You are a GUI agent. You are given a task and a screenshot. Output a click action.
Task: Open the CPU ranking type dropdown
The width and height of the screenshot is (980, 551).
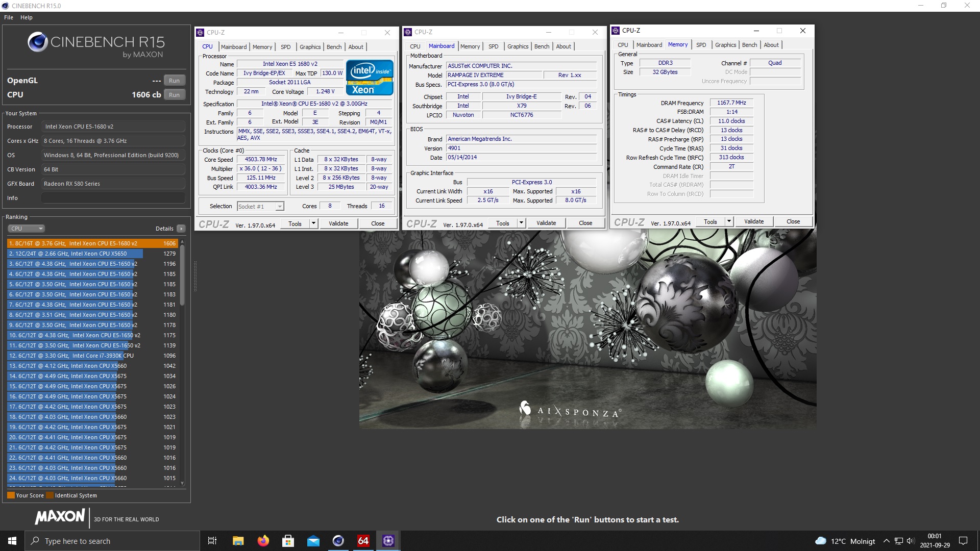27,229
